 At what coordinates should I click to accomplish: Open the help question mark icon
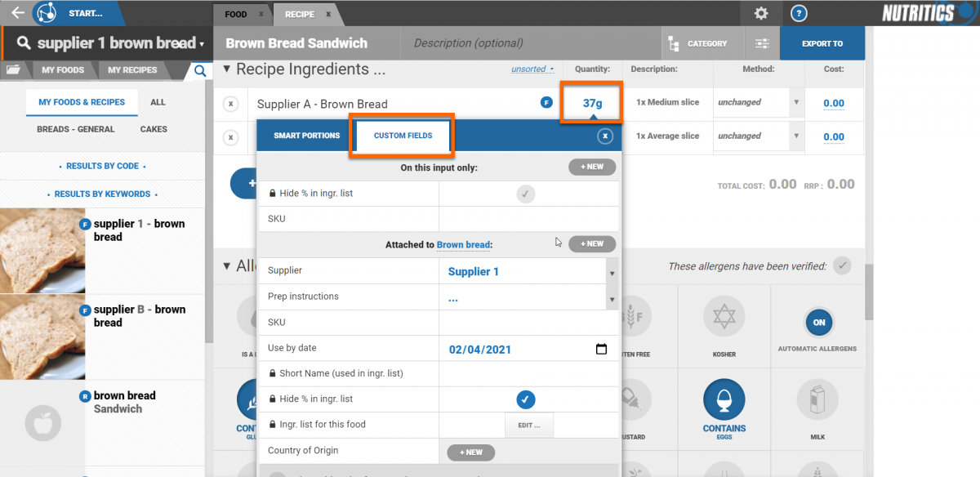[x=800, y=13]
